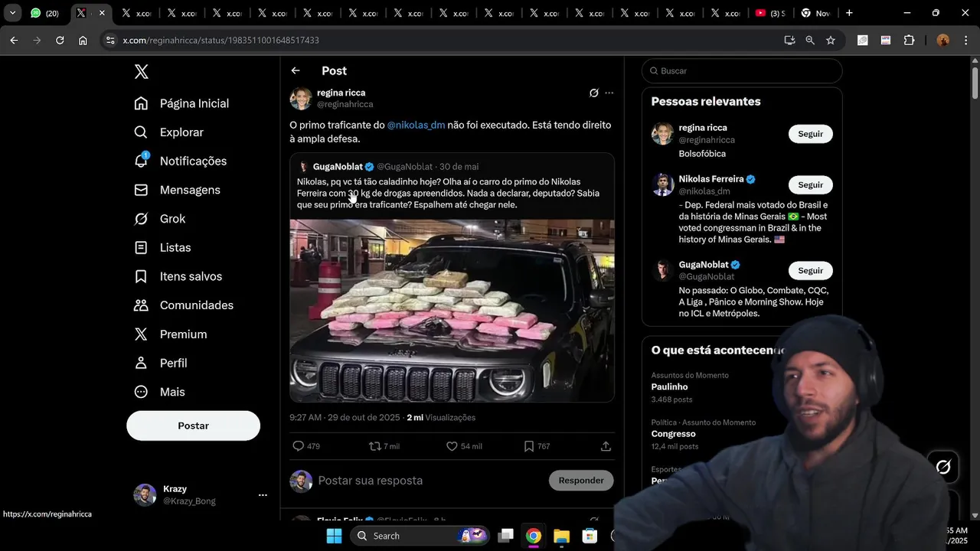The width and height of the screenshot is (980, 551).
Task: Open File Explorer on the taskbar
Action: [561, 536]
